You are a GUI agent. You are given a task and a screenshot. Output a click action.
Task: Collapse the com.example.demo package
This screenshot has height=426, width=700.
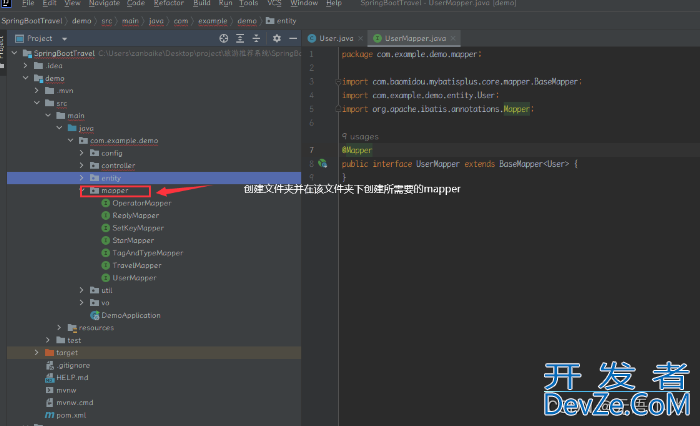[70, 141]
